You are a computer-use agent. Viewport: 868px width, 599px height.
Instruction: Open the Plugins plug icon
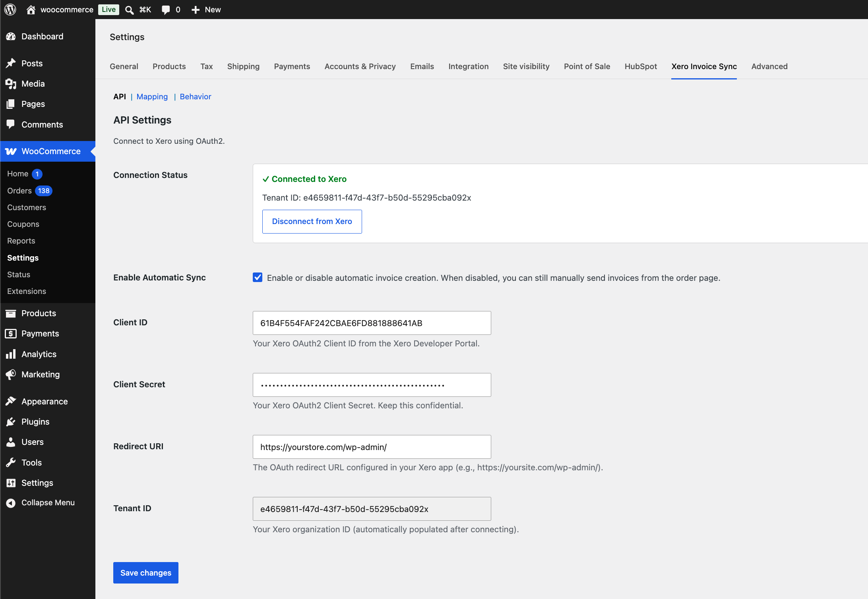coord(11,422)
